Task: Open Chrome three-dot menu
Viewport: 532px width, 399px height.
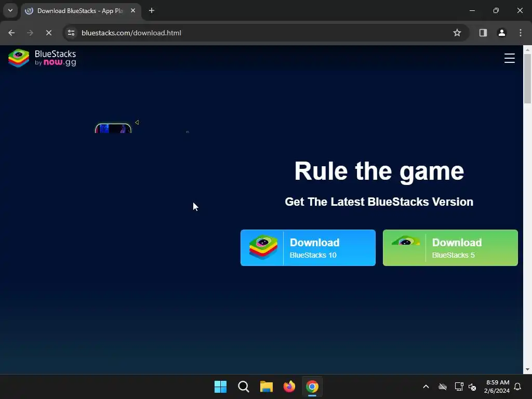Action: click(x=520, y=33)
